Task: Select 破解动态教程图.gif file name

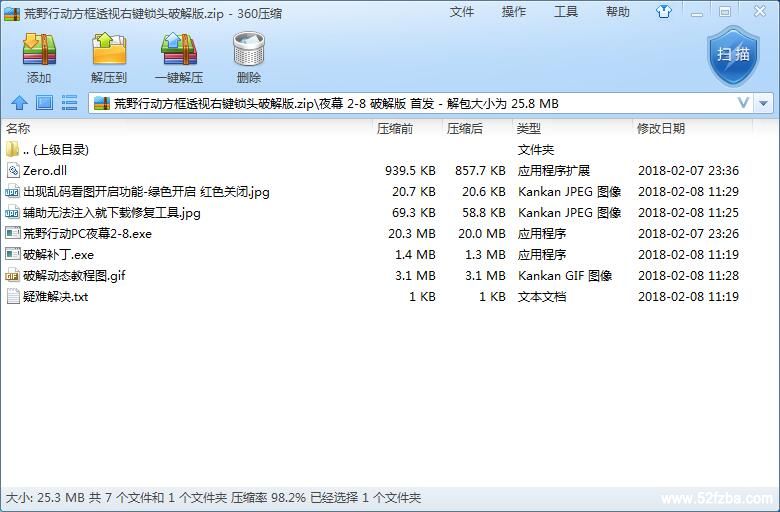Action: [74, 276]
